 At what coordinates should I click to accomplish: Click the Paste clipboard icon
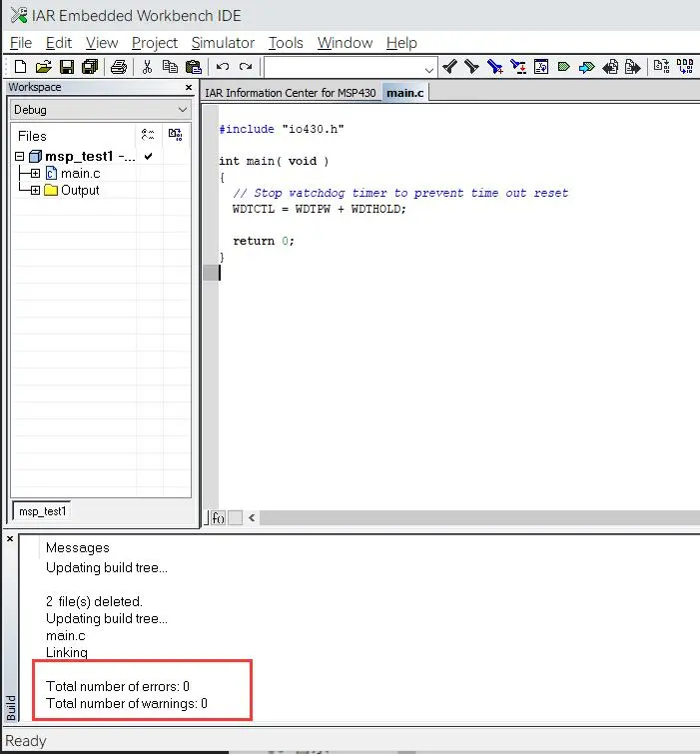[x=195, y=67]
